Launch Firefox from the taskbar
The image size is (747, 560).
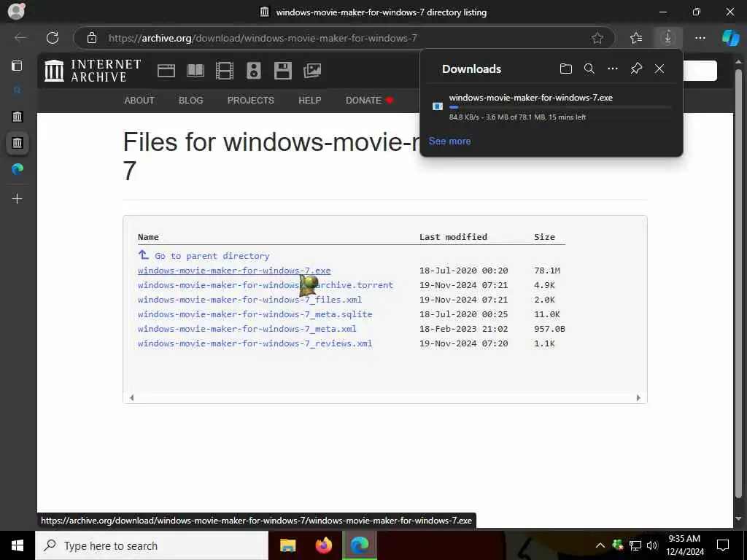(x=324, y=545)
